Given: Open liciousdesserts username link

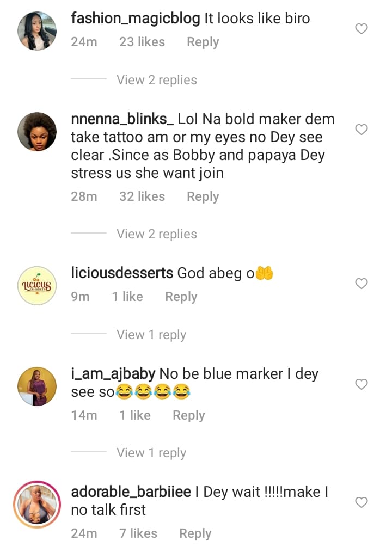Looking at the screenshot, I should 122,273.
